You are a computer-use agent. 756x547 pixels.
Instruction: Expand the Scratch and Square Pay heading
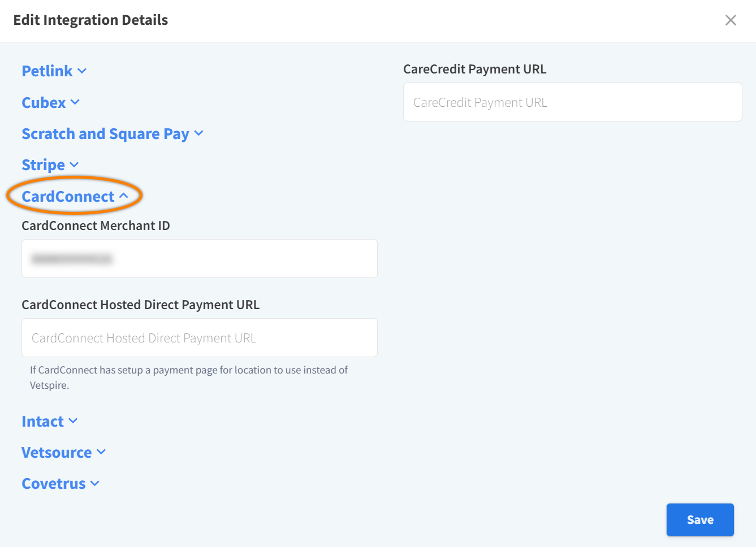tap(105, 134)
